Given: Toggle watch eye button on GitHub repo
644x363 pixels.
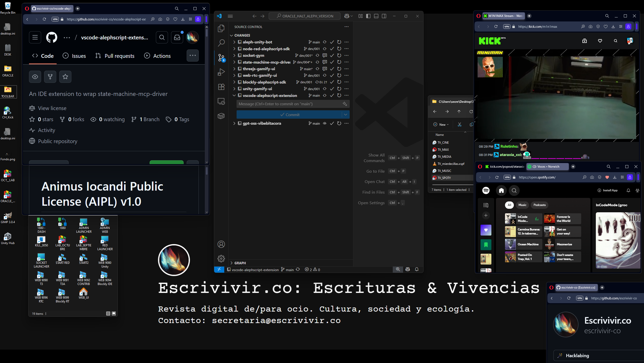Looking at the screenshot, I should tap(35, 76).
